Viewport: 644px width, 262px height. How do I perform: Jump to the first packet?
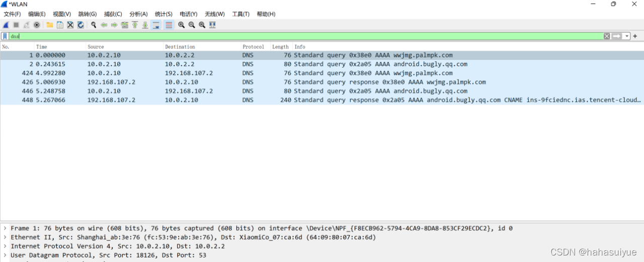pyautogui.click(x=135, y=25)
